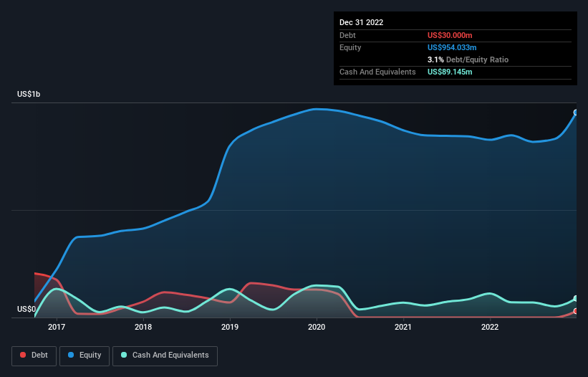
Task: Click the US$954.033m equity value
Action: 452,47
